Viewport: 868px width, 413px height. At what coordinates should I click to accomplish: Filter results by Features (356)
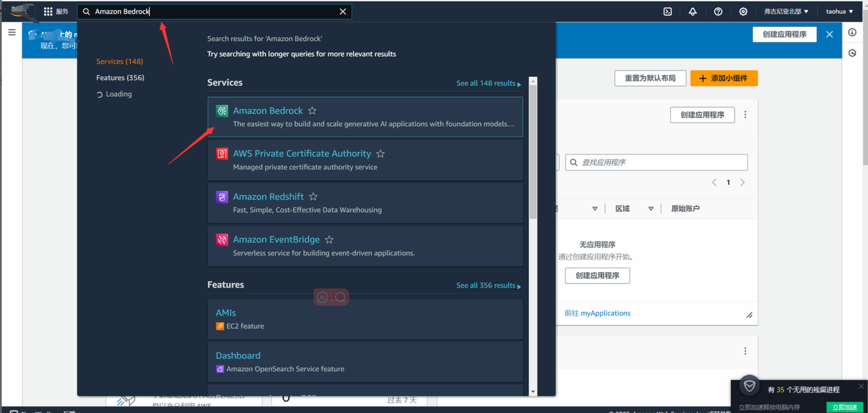point(120,78)
